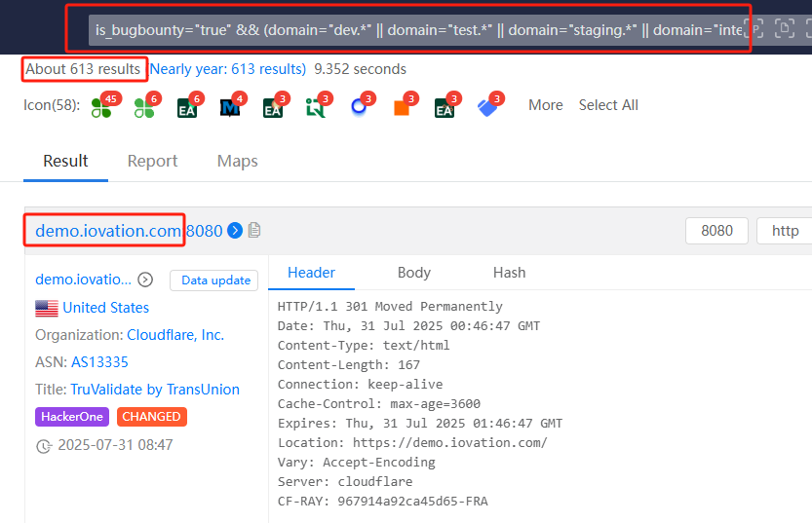The image size is (812, 523).
Task: Click the Cache-Control: max-age=3600 line
Action: tap(379, 403)
